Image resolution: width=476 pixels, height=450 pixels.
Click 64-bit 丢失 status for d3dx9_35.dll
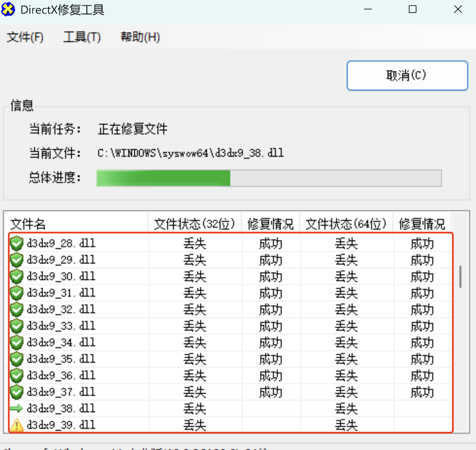coord(346,359)
